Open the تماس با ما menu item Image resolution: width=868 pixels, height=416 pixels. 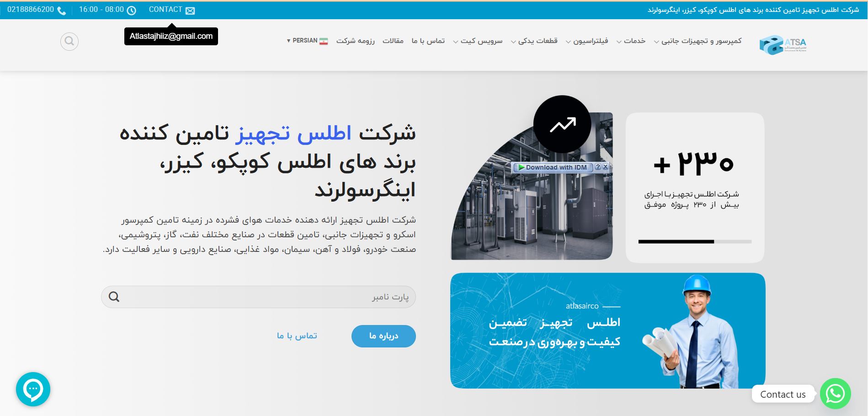pos(428,41)
